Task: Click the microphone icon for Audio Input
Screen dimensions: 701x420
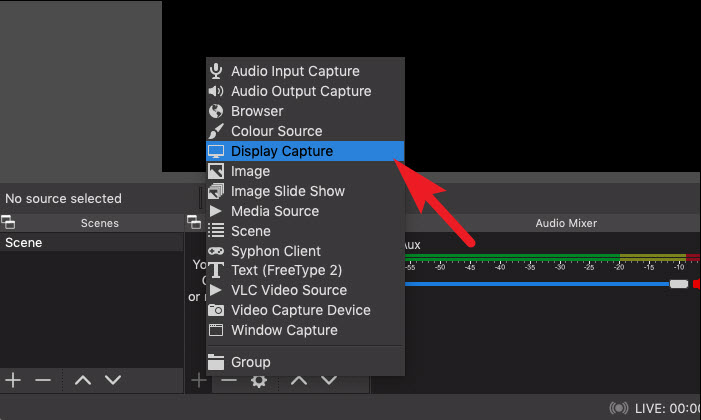Action: (x=216, y=71)
